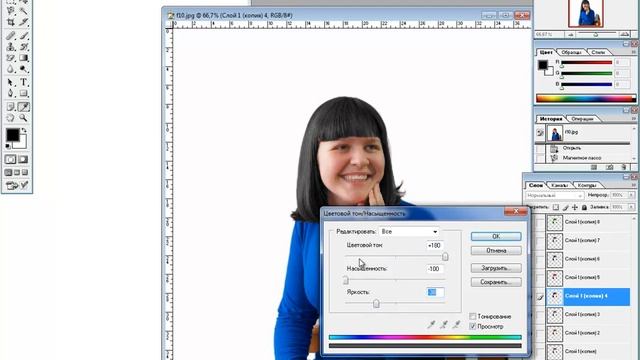
Task: Select the История tab
Action: (x=551, y=119)
